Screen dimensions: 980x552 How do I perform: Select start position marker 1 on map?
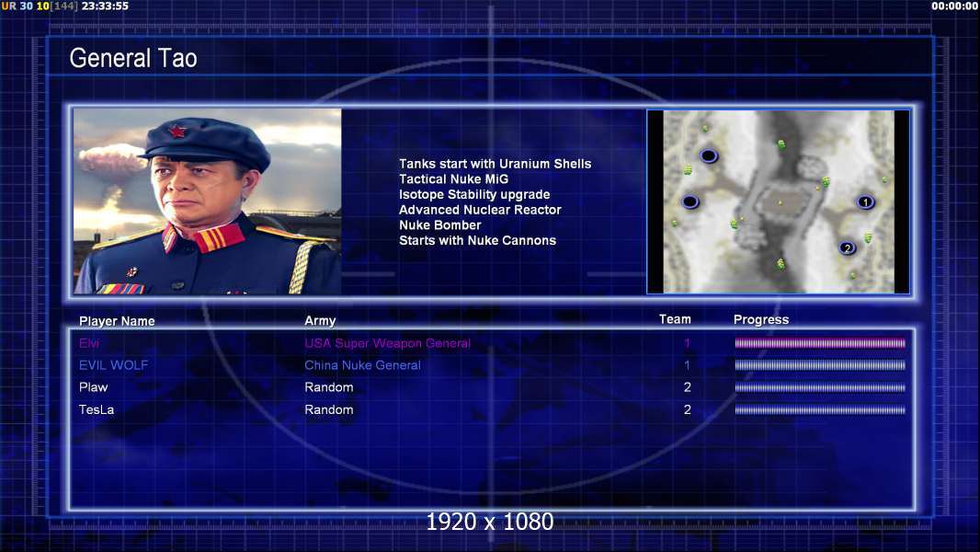(x=865, y=201)
